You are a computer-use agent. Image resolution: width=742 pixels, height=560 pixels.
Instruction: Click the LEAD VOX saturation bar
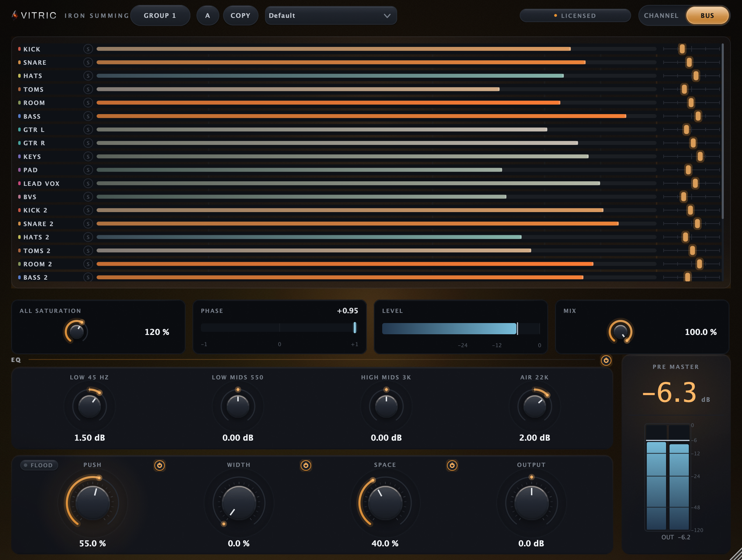point(376,183)
